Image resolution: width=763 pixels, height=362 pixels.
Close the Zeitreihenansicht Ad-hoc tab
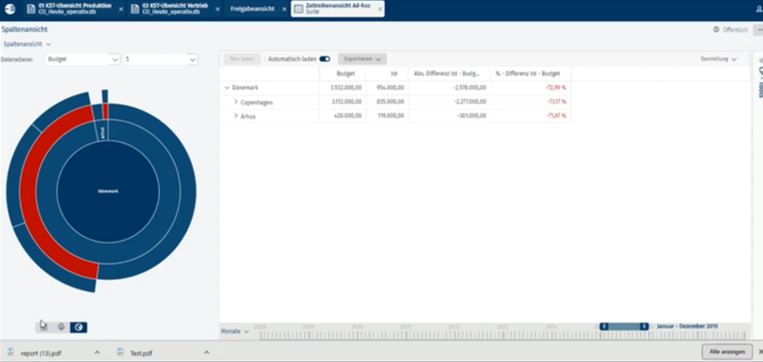click(x=380, y=9)
